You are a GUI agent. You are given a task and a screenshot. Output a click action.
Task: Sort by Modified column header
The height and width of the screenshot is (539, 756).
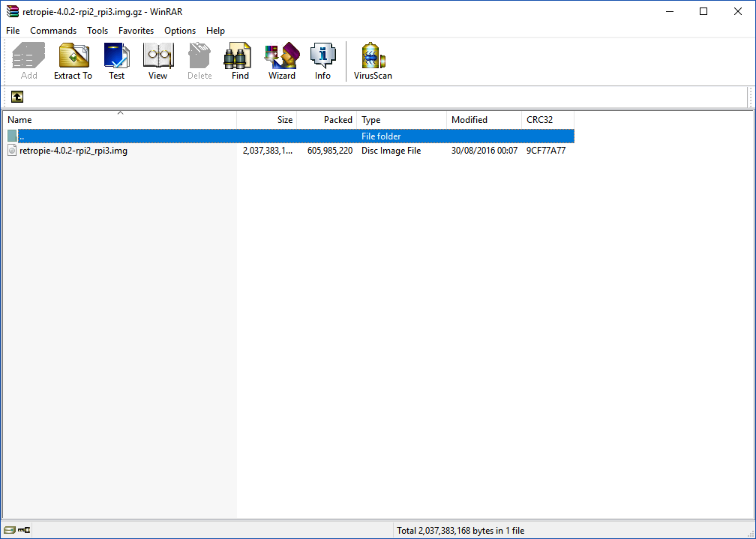coord(484,119)
